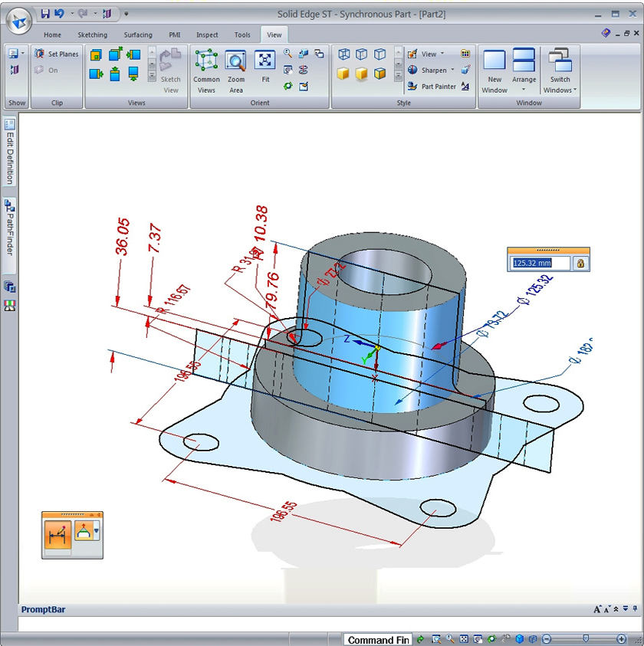The height and width of the screenshot is (646, 644).
Task: Open the quick access toolbar customize arrow
Action: (127, 14)
